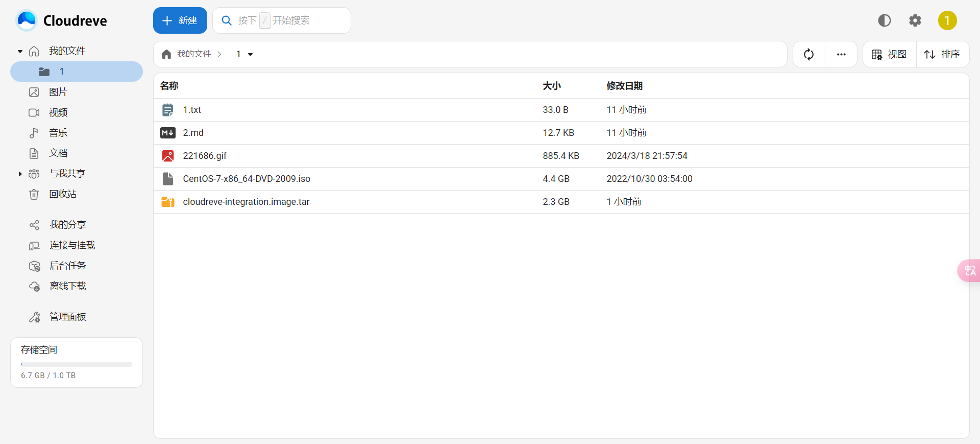
Task: Open the 2.md markdown file
Action: coord(193,133)
